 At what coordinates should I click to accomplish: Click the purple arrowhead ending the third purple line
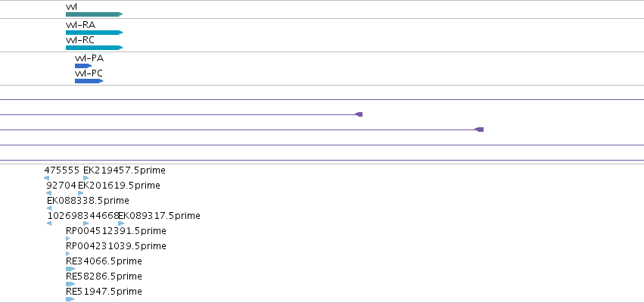tap(479, 130)
